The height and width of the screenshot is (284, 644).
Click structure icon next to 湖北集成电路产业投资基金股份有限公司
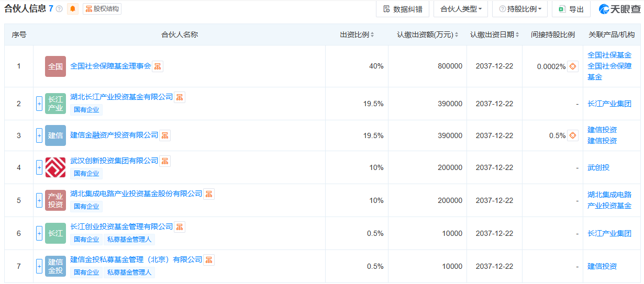point(209,194)
